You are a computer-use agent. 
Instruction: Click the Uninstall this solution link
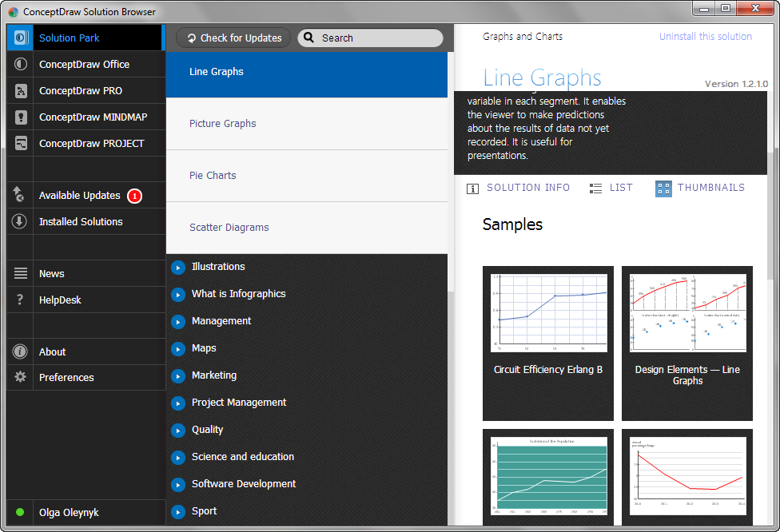click(706, 36)
